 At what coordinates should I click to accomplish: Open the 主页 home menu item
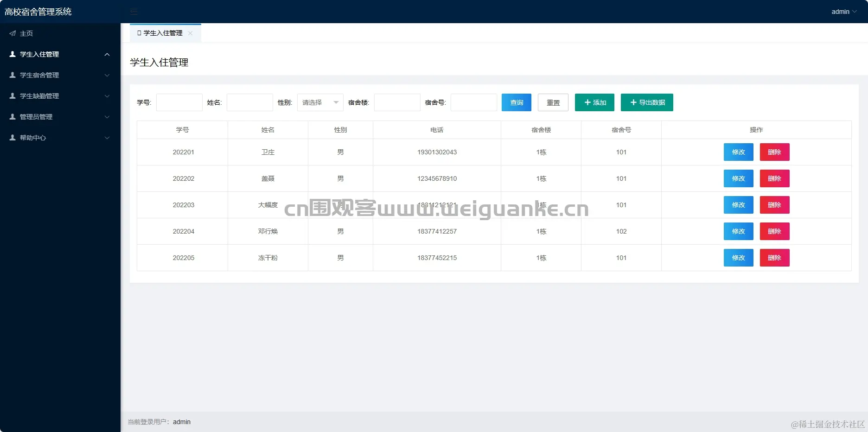pos(60,33)
